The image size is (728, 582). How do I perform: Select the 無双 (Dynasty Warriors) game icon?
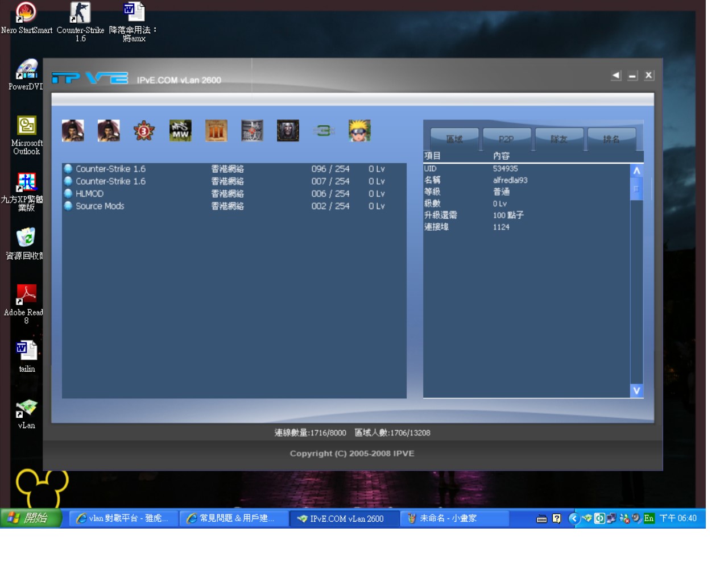[x=252, y=131]
